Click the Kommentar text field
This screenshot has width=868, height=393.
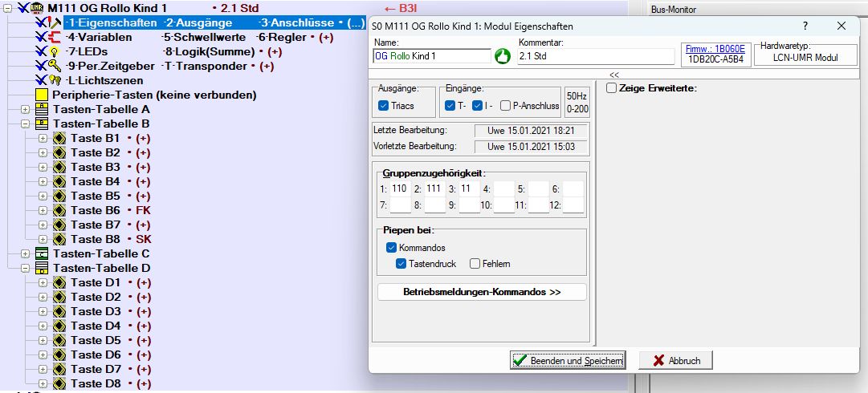tap(595, 57)
